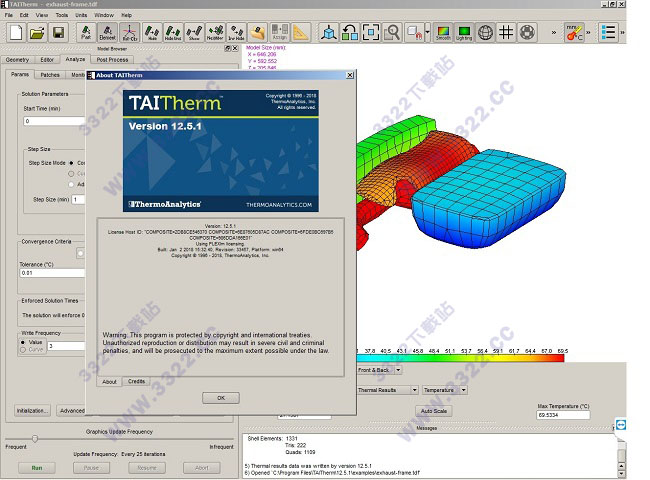
Task: Adjust the Graphics Update Frequency slider
Action: tap(35, 439)
